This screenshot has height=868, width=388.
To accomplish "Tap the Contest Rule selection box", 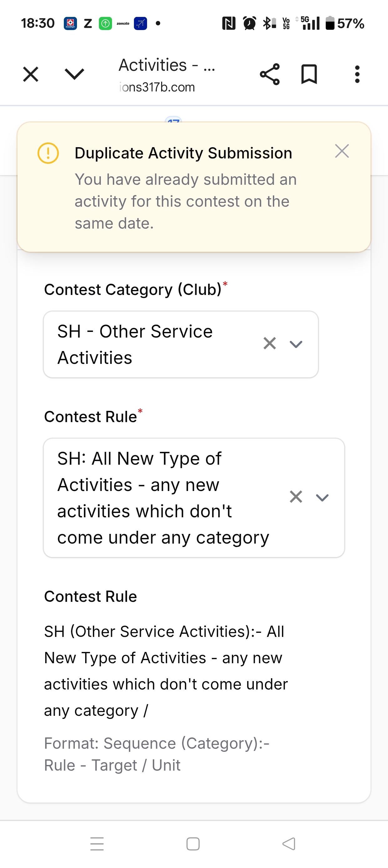I will (162, 498).
